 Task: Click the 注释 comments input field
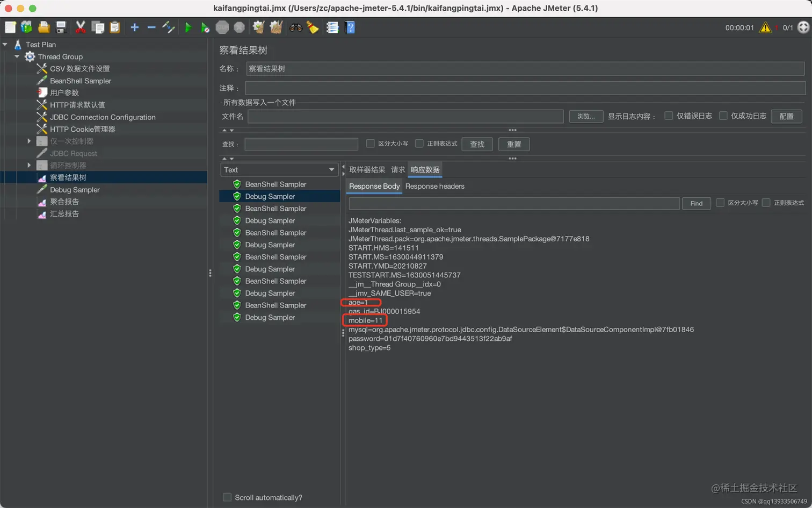coord(525,88)
